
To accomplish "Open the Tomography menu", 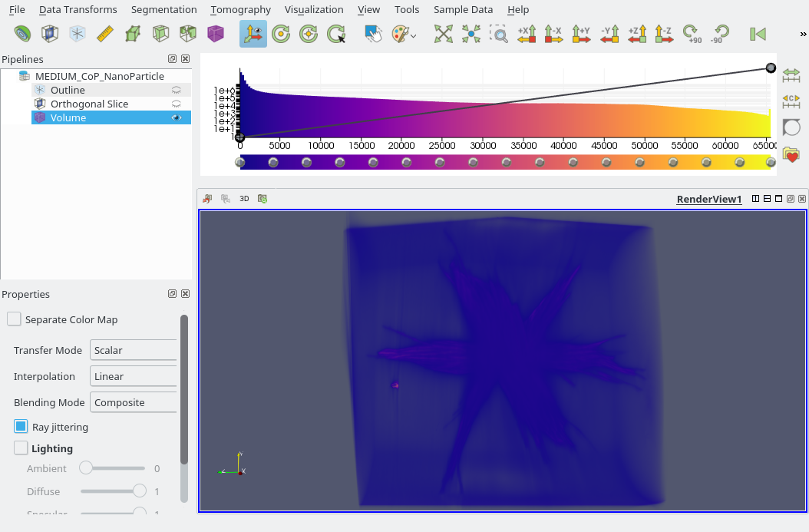I will coord(240,9).
